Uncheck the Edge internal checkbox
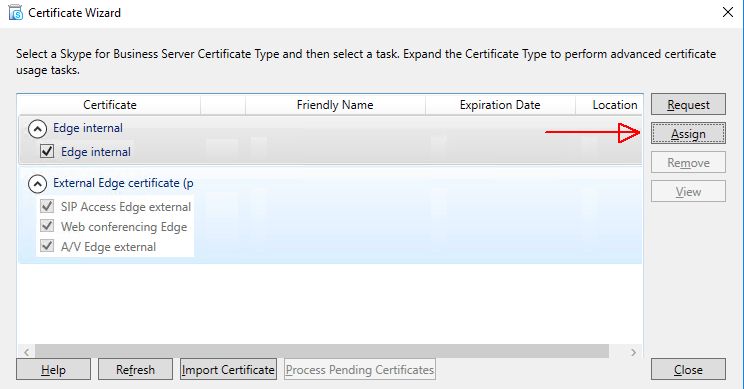Screen dimensions: 744x389 (x=46, y=151)
